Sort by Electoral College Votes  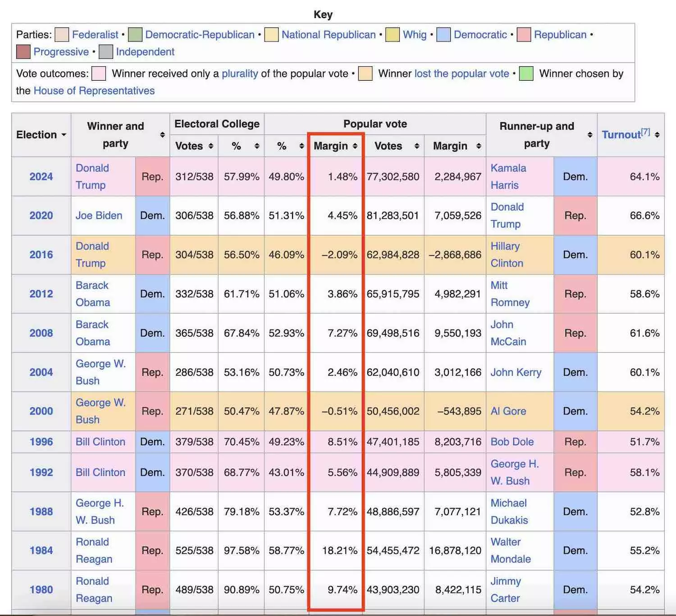(x=210, y=146)
